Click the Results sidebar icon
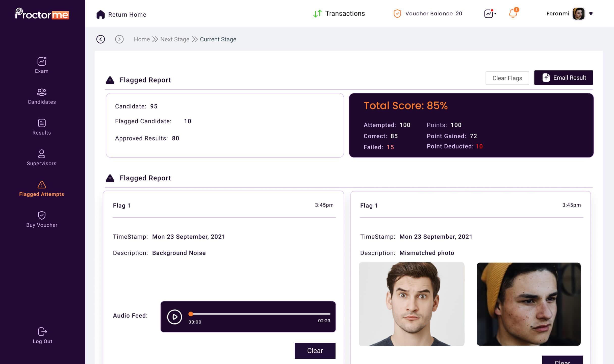Screen dimensions: 614x364 (42, 123)
